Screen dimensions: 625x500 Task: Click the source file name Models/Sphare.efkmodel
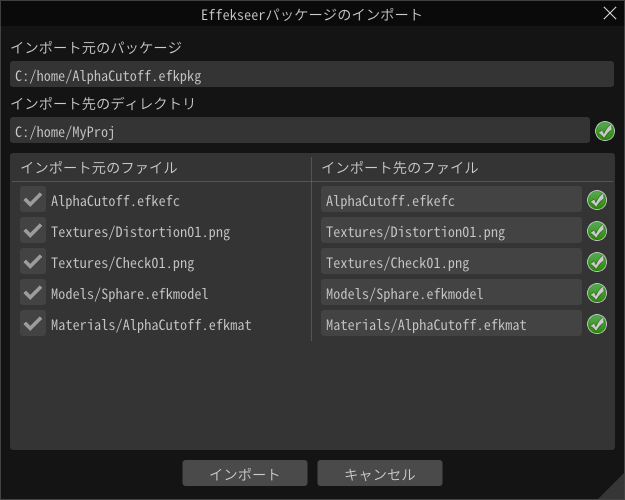coord(130,294)
